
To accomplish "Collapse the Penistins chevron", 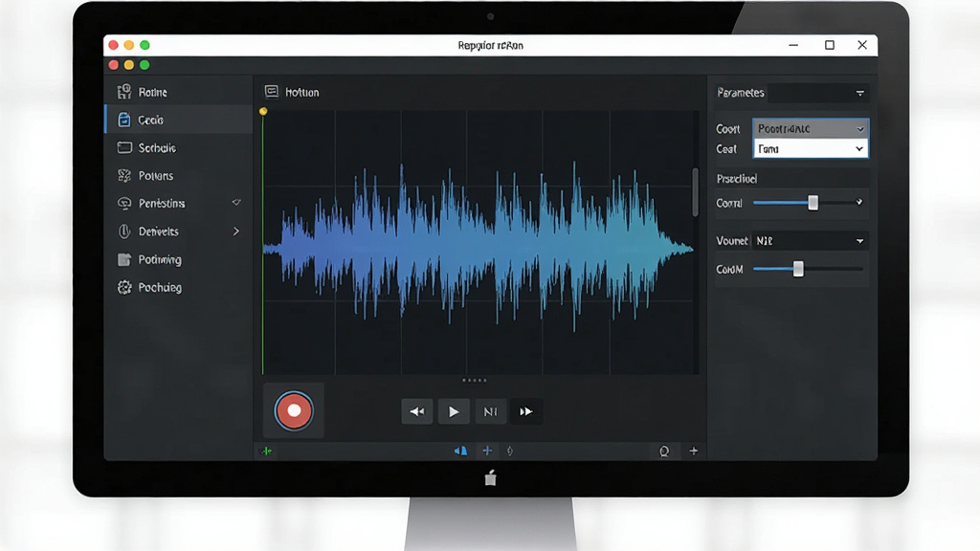I will pyautogui.click(x=236, y=203).
